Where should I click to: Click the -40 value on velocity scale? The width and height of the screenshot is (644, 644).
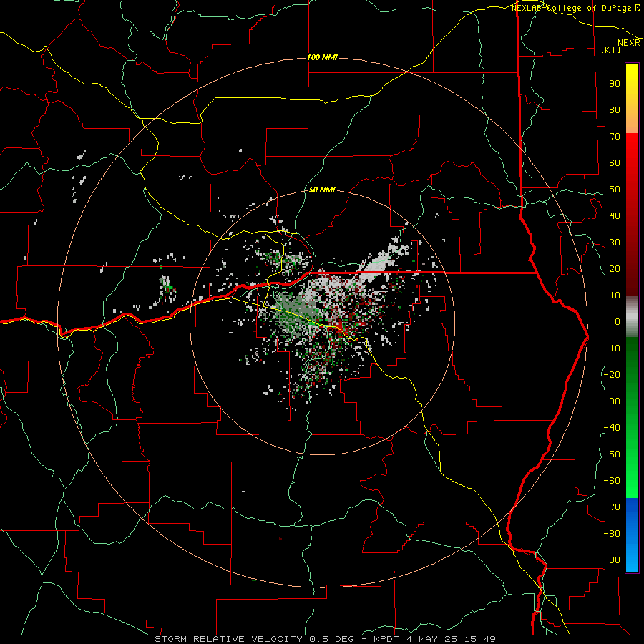(x=612, y=428)
